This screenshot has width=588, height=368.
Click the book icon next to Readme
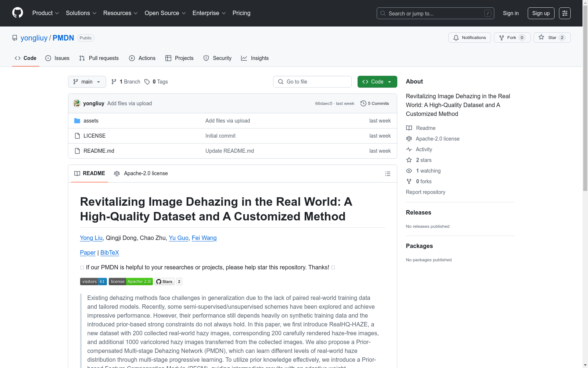[409, 128]
